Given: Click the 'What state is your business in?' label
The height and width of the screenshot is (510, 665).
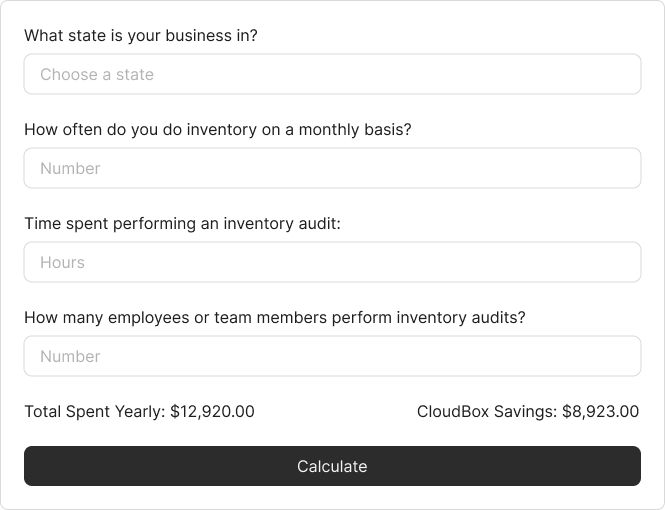Looking at the screenshot, I should pos(140,36).
